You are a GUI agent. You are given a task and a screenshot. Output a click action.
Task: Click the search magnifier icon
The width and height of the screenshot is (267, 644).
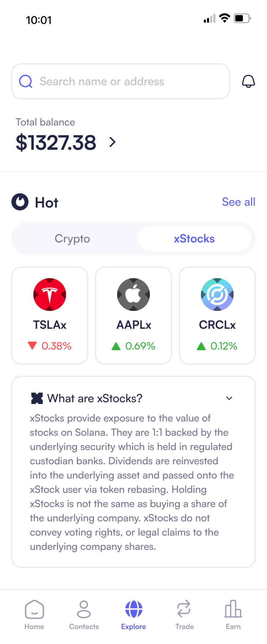click(26, 81)
